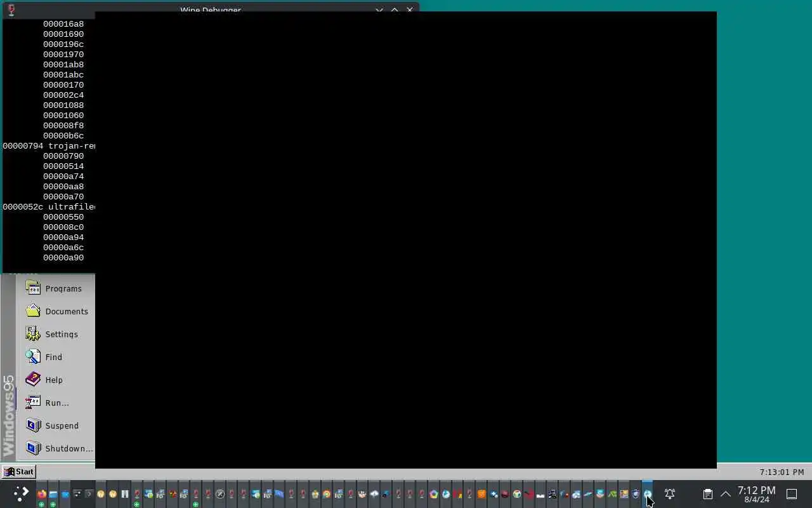Select line 00001abc in Wine Debugger
This screenshot has height=508, width=812.
63,75
